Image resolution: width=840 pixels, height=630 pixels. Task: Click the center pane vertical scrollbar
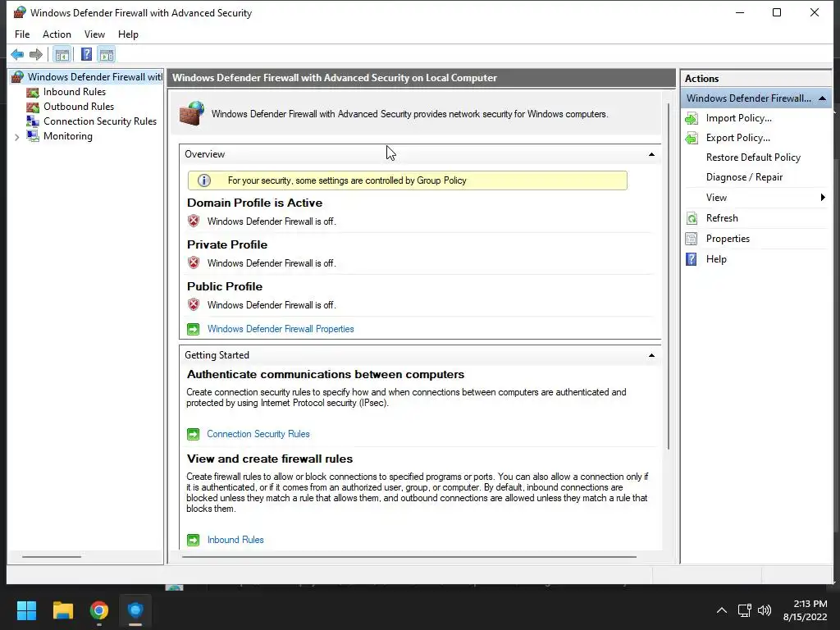[x=669, y=276]
